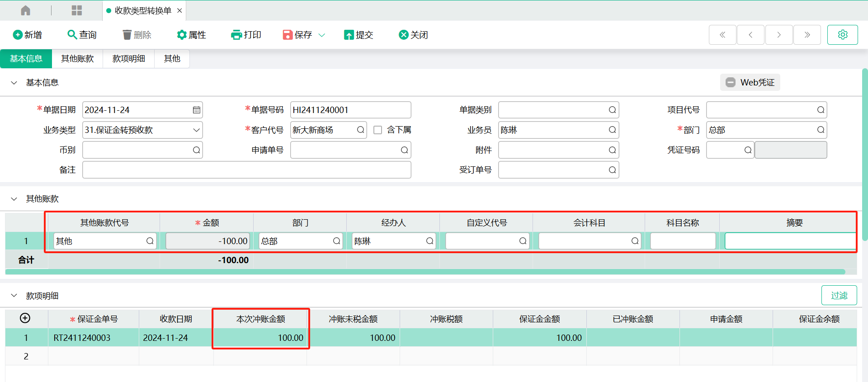Open the 自定义代号 lookup icon
The image size is (868, 382).
(x=523, y=241)
